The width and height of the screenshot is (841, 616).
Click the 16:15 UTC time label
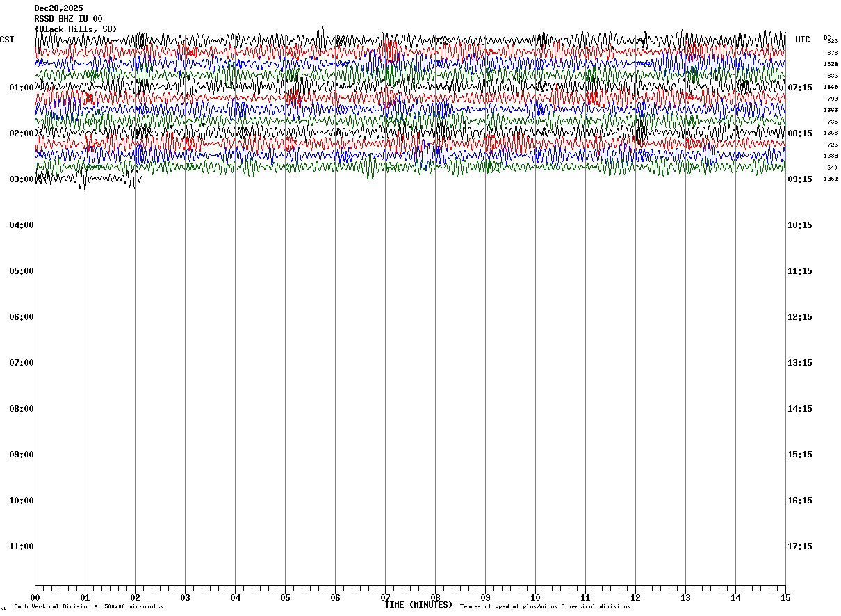[x=800, y=501]
